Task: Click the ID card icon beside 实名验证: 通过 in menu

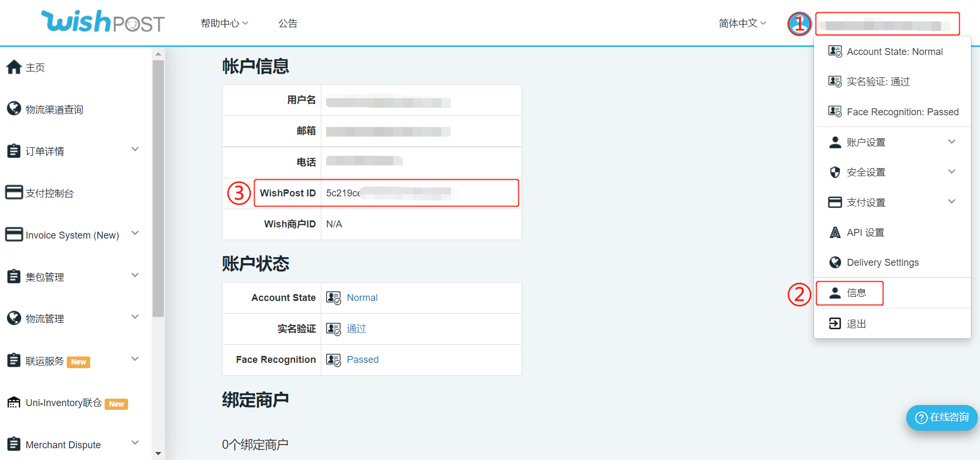Action: click(835, 81)
